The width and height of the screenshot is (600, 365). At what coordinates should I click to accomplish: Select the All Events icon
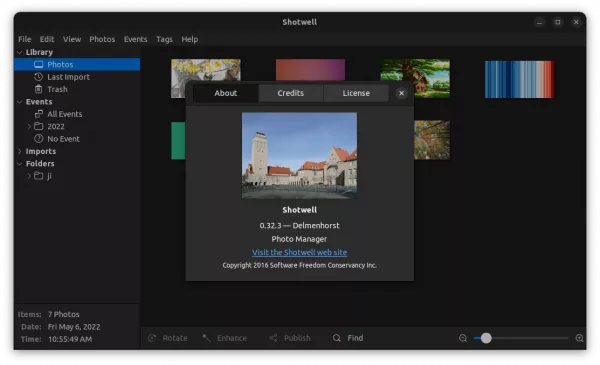(39, 114)
